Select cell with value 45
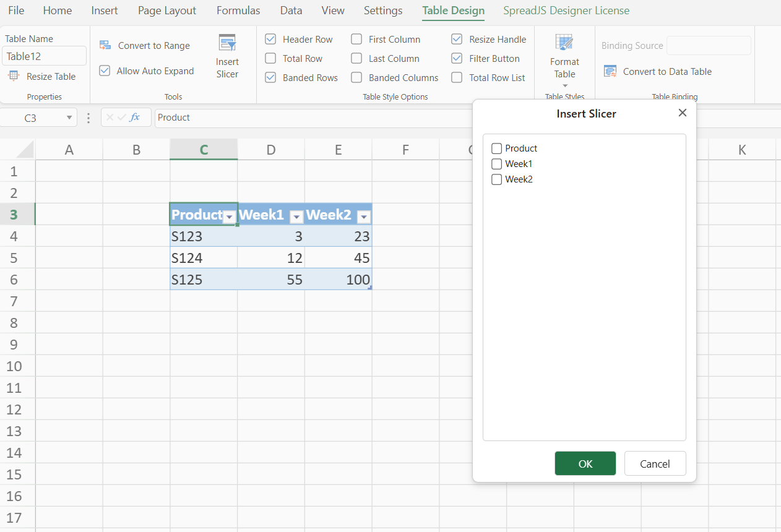The image size is (781, 532). tap(339, 257)
